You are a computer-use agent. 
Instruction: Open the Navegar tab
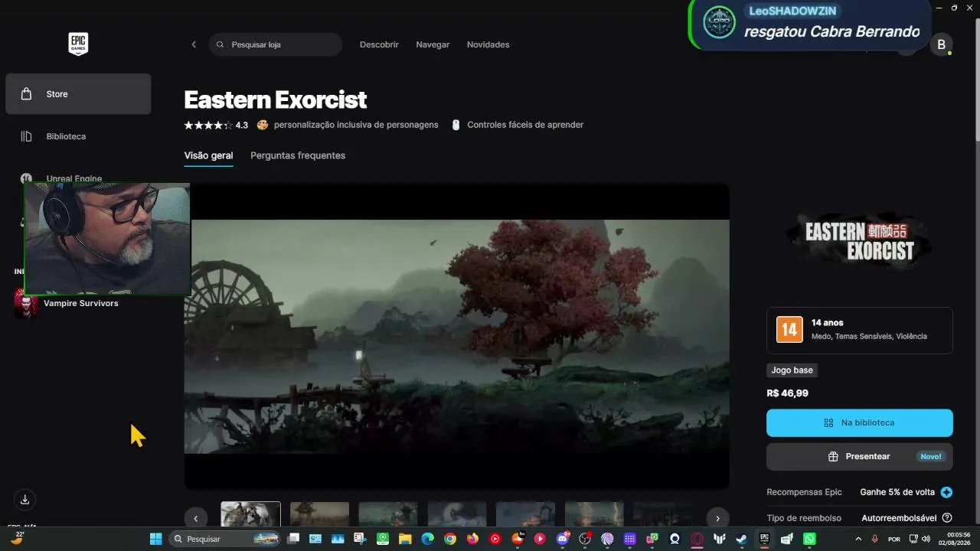pos(433,44)
